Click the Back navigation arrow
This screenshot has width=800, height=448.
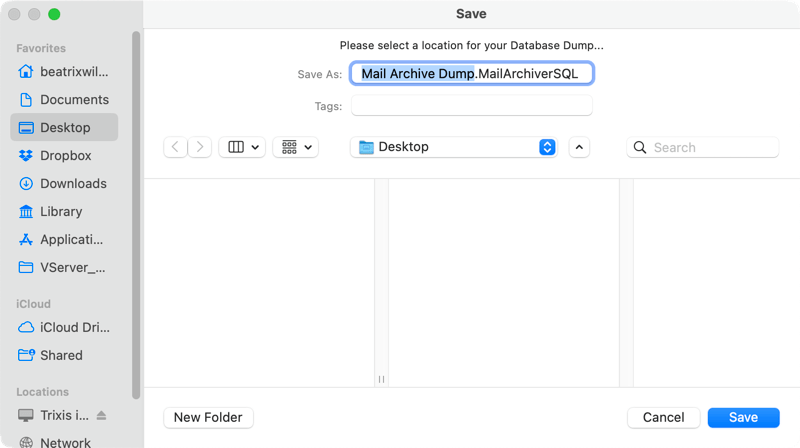[176, 147]
